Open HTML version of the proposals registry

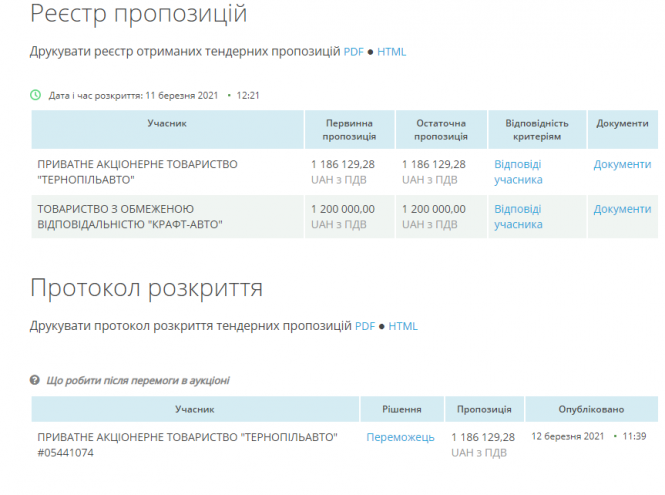pos(391,52)
